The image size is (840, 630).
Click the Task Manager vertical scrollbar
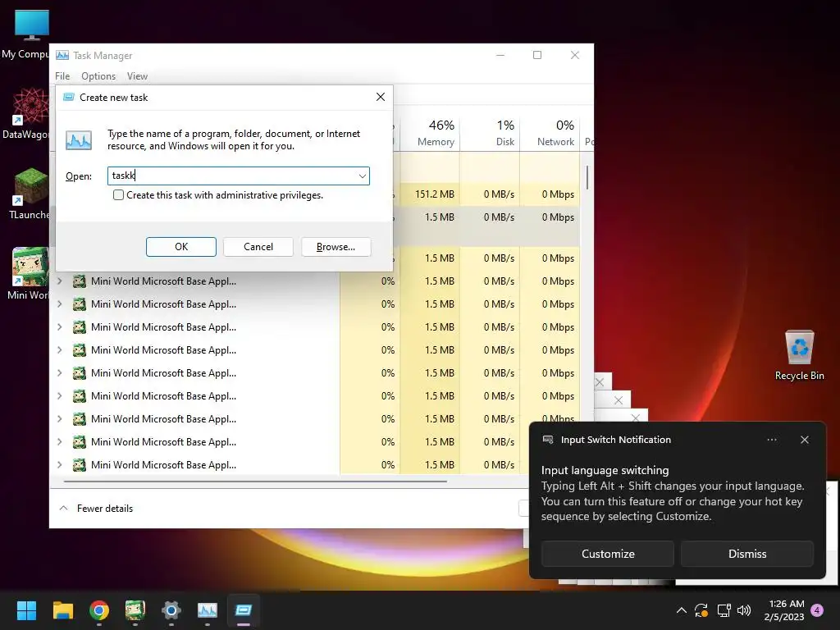[x=587, y=177]
